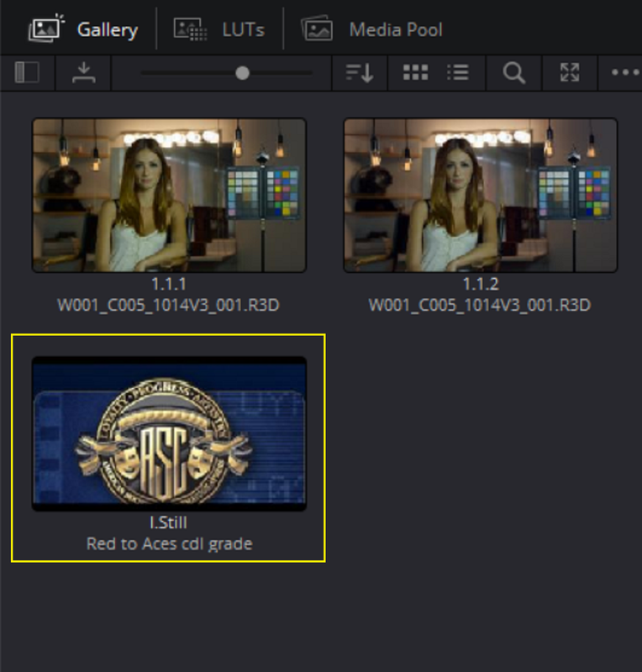Toggle the stills album sidebar
642x672 pixels.
[x=27, y=72]
